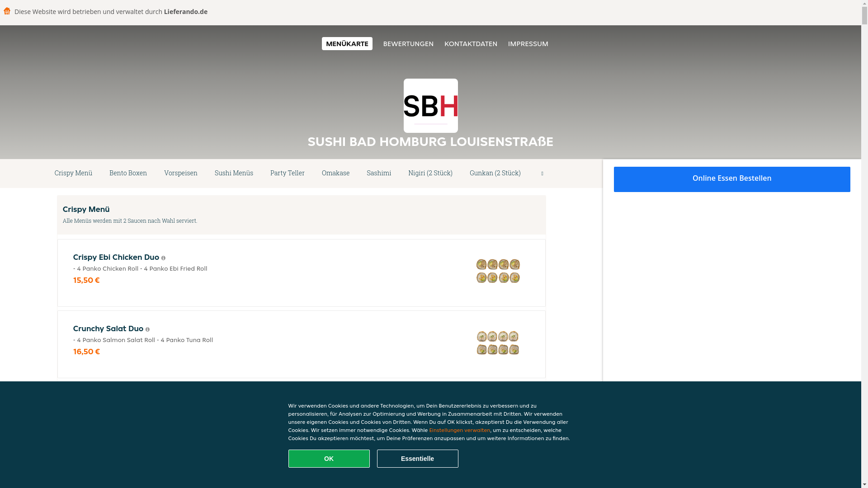
Task: Go to Gunkan (2 Stück) category
Action: 495,173
